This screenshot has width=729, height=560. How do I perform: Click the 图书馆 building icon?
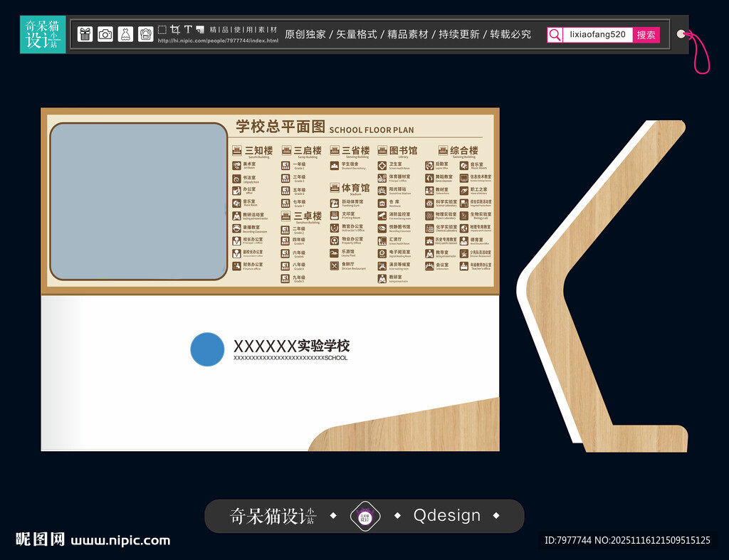pyautogui.click(x=382, y=150)
